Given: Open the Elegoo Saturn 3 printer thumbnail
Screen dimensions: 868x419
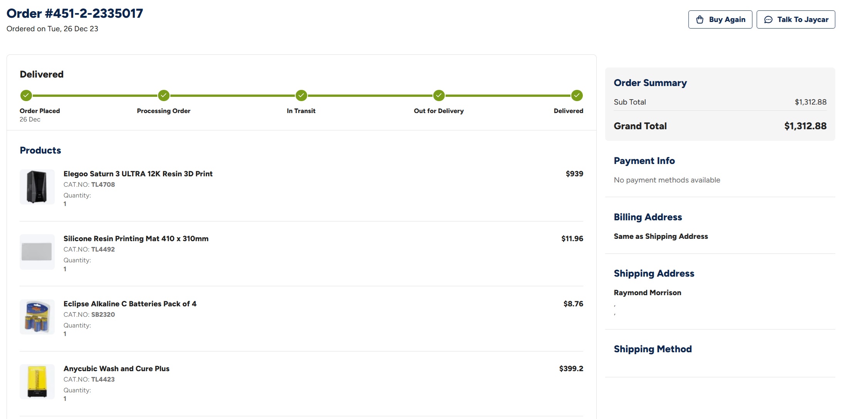Looking at the screenshot, I should pyautogui.click(x=37, y=187).
